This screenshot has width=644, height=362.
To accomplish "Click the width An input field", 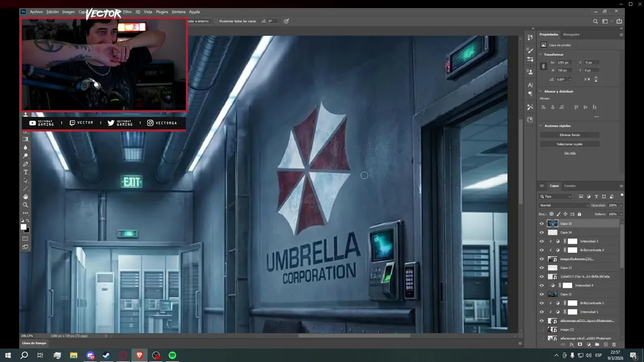I will [563, 62].
